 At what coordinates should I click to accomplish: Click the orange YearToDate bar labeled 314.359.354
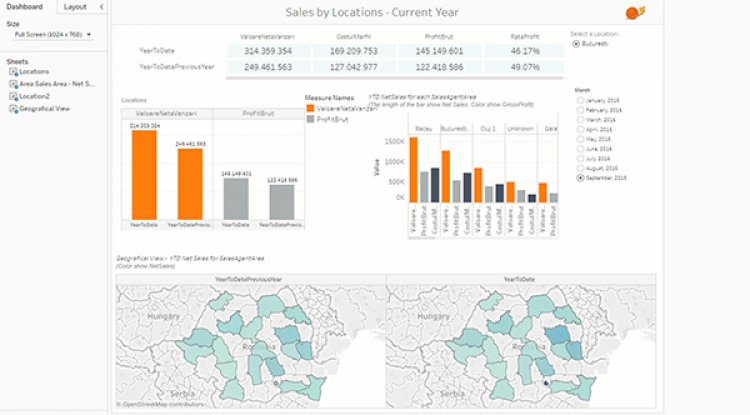coord(144,175)
